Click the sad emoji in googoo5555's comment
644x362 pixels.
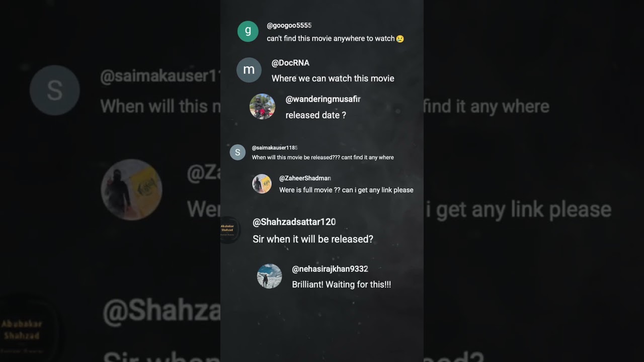coord(400,39)
